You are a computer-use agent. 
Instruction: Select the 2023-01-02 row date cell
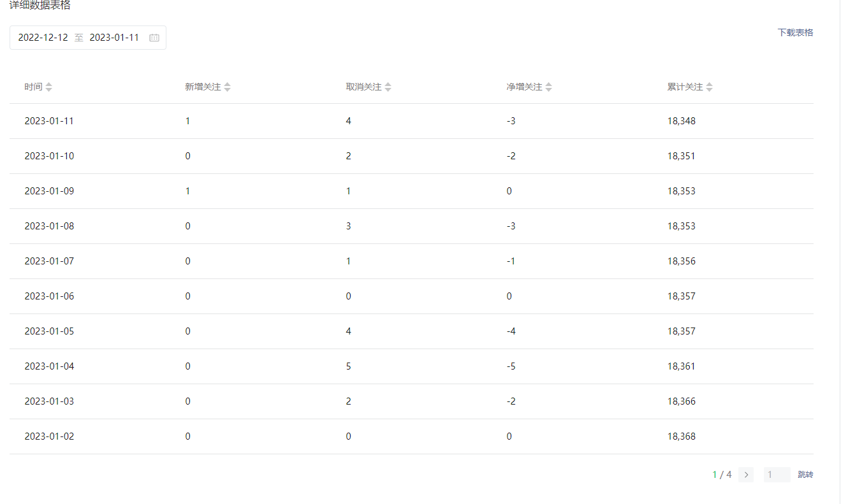tap(49, 436)
